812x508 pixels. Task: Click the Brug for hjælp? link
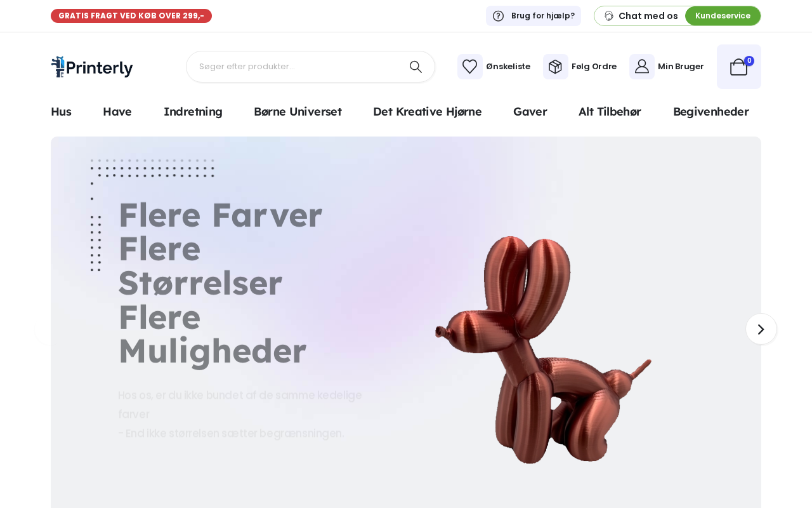(x=542, y=16)
